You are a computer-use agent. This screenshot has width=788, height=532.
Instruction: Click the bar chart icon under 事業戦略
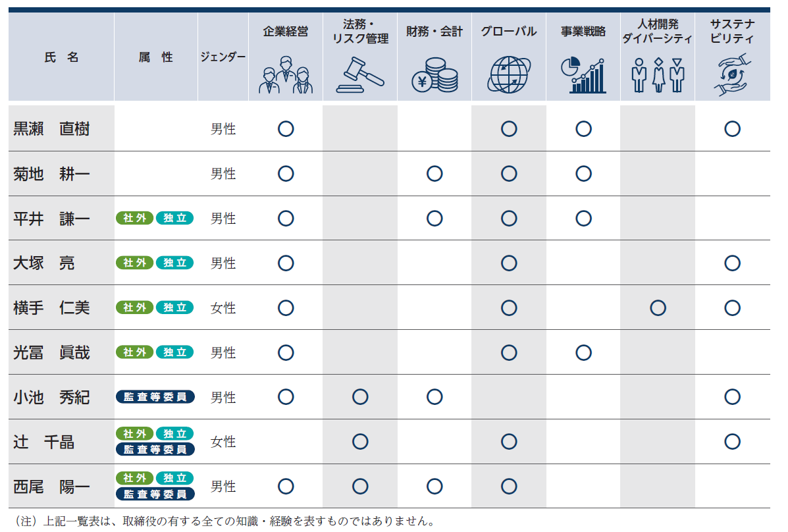583,76
